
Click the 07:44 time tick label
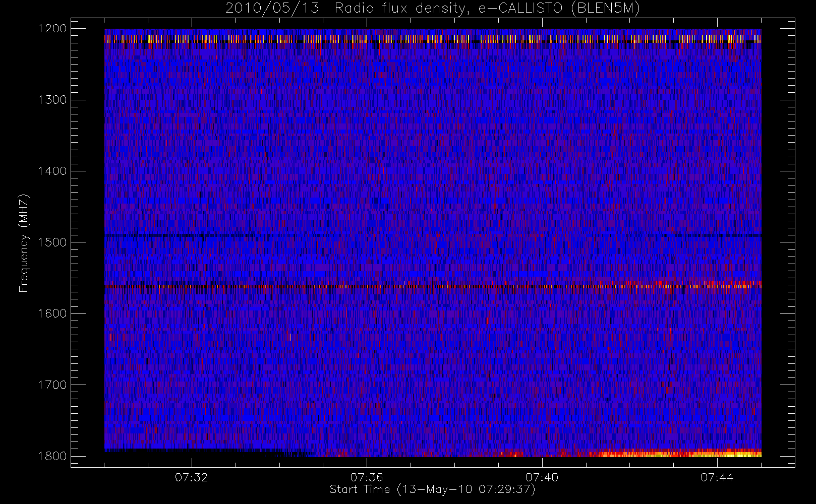point(717,477)
